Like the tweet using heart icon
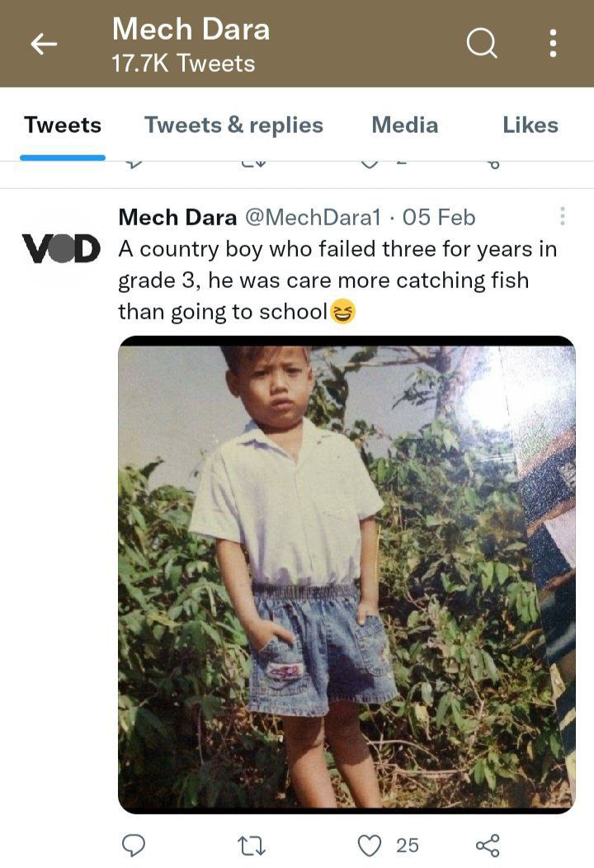Image resolution: width=594 pixels, height=868 pixels. [x=370, y=846]
